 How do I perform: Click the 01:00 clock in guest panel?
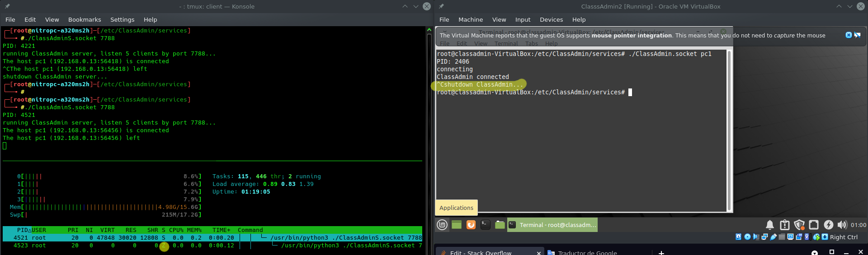click(x=859, y=225)
